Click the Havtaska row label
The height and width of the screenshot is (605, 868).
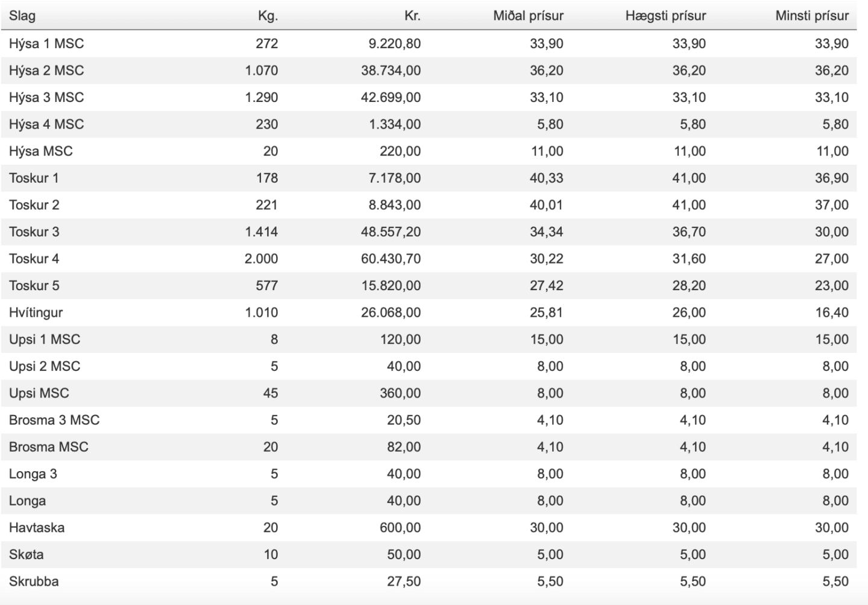pyautogui.click(x=37, y=528)
